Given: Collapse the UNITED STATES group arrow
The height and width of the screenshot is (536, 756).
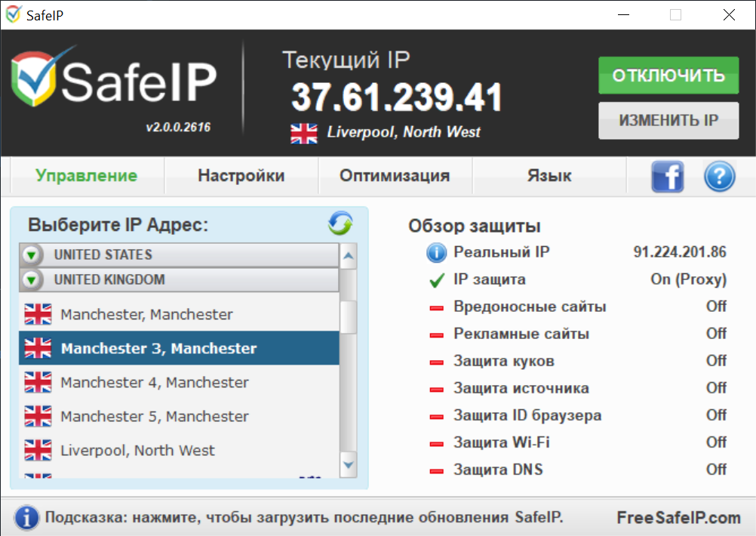Looking at the screenshot, I should pos(32,254).
